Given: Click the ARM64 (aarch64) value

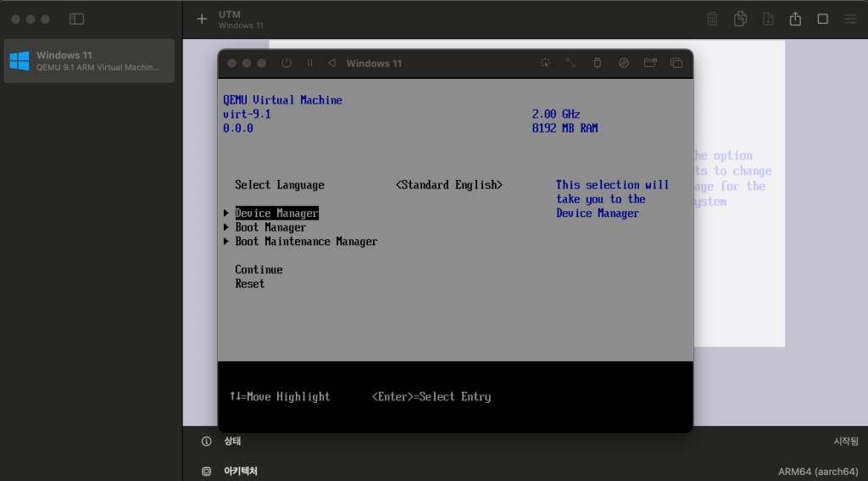Looking at the screenshot, I should pos(818,472).
